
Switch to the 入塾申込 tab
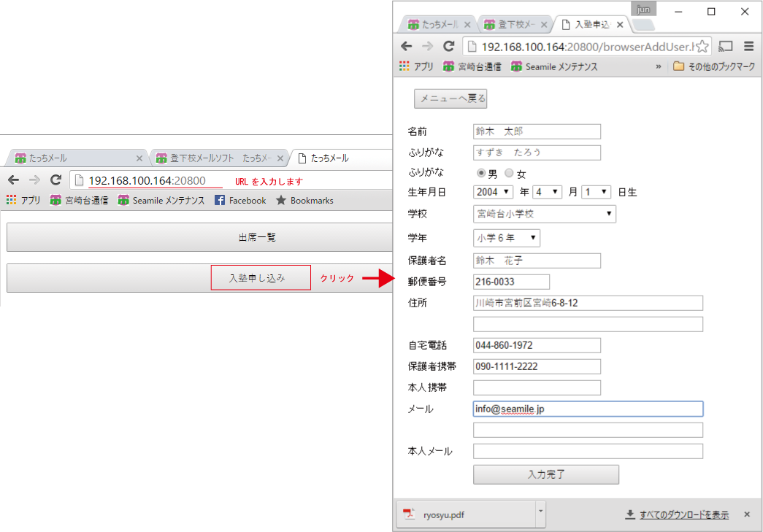591,24
